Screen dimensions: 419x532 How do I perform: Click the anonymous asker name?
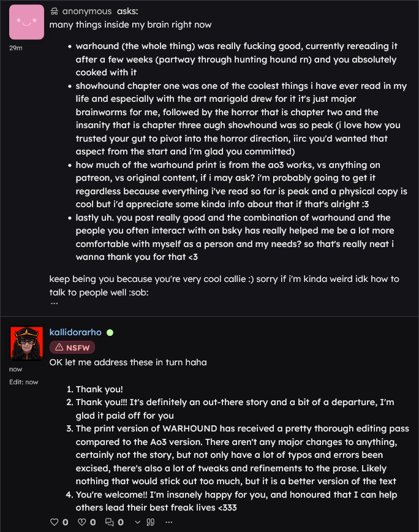pyautogui.click(x=87, y=11)
